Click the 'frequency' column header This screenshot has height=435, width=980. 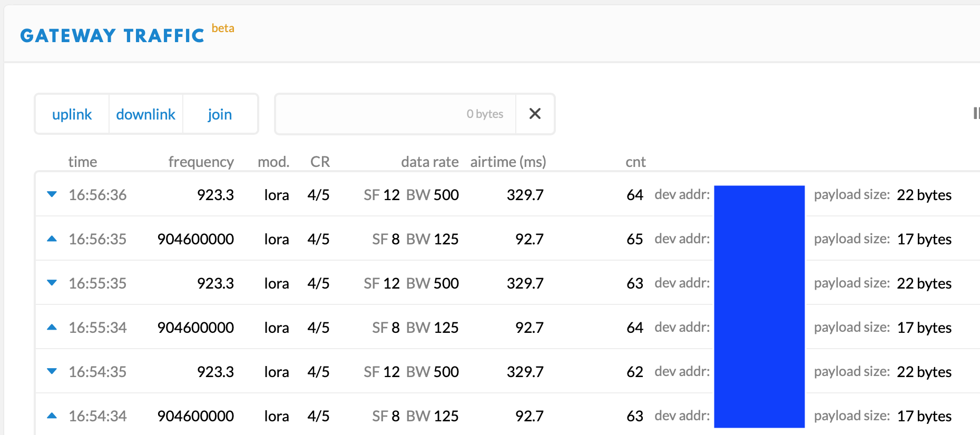coord(201,162)
